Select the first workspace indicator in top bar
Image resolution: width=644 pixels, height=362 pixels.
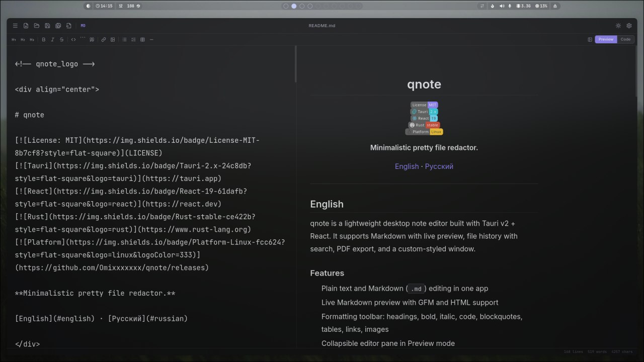point(286,6)
